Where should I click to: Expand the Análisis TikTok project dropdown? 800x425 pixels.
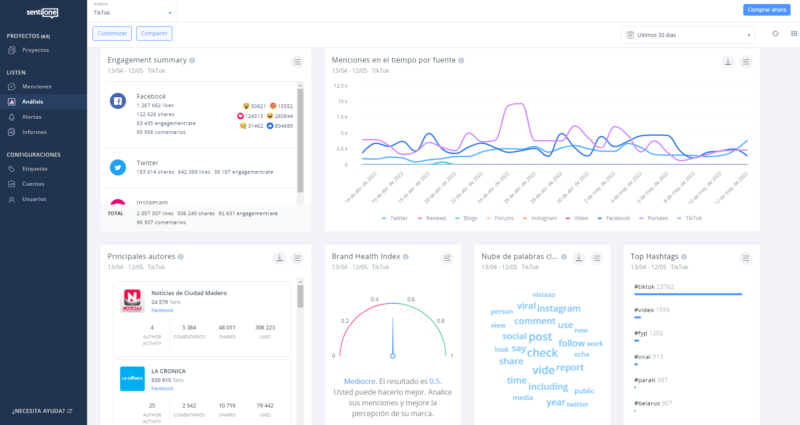pyautogui.click(x=132, y=10)
